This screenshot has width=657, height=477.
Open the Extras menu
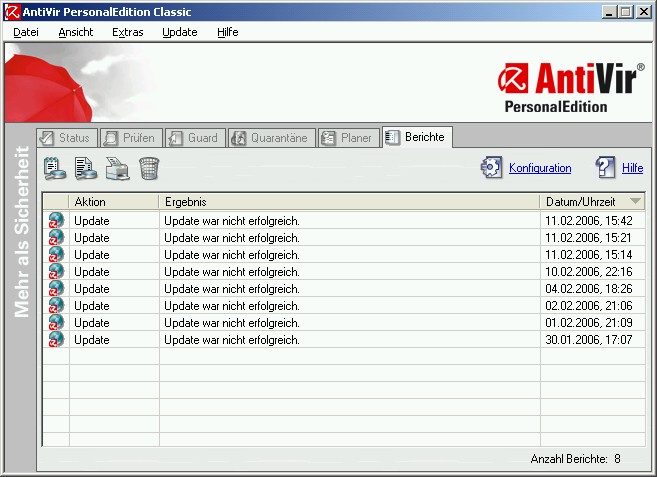[127, 32]
